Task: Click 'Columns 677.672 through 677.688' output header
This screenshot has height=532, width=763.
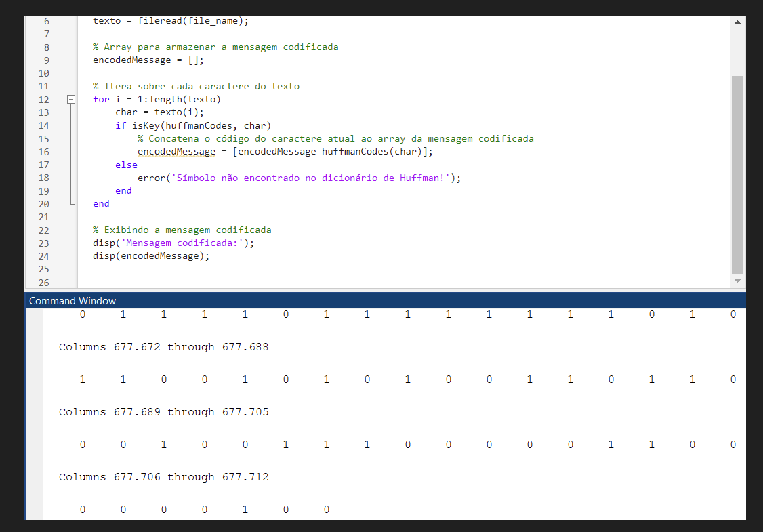Action: (x=163, y=347)
